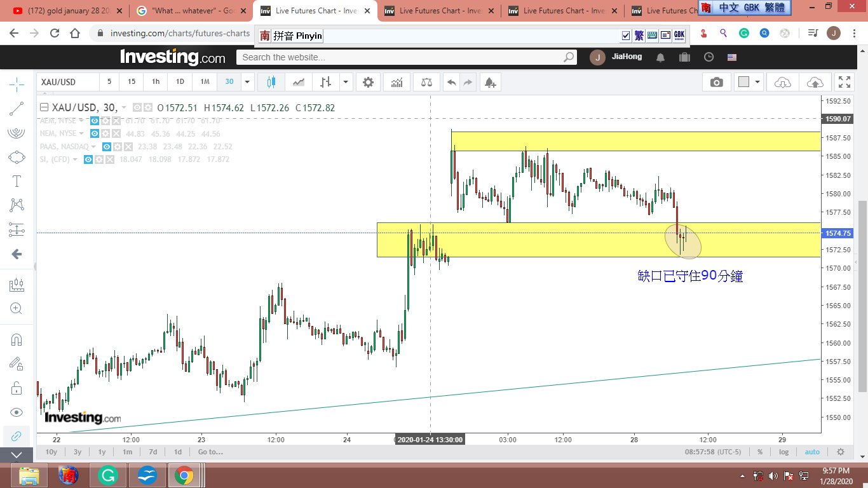Select the bars chart style
This screenshot has height=488, width=868.
[325, 82]
